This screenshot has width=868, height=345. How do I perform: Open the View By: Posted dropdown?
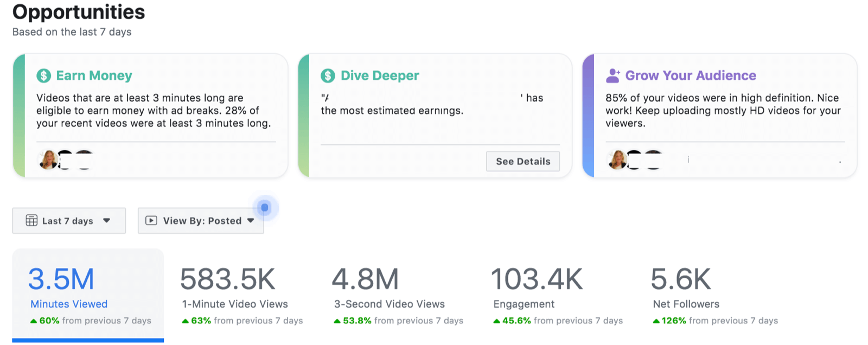tap(201, 221)
